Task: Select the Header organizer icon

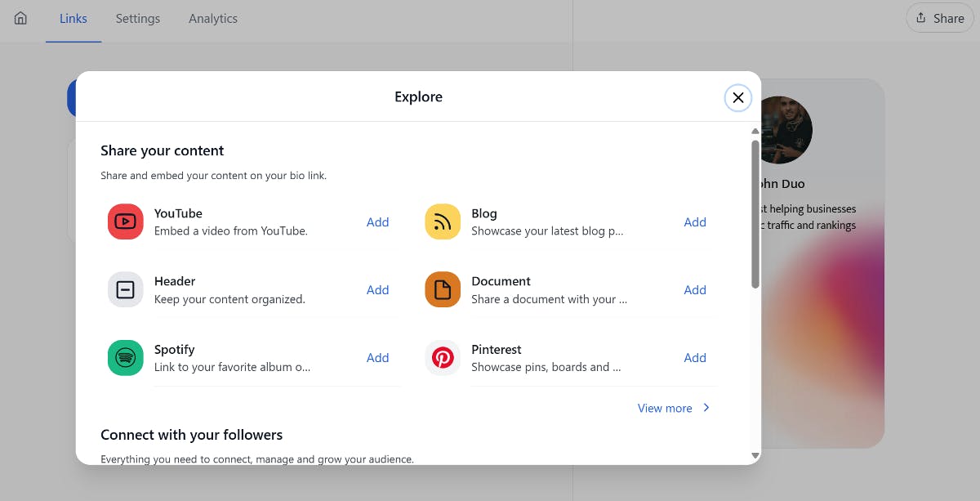Action: tap(125, 289)
